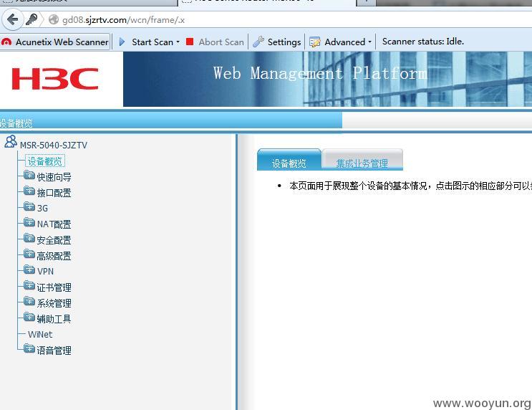Click the red Abort Scan stop icon
The width and height of the screenshot is (532, 410).
pos(190,42)
